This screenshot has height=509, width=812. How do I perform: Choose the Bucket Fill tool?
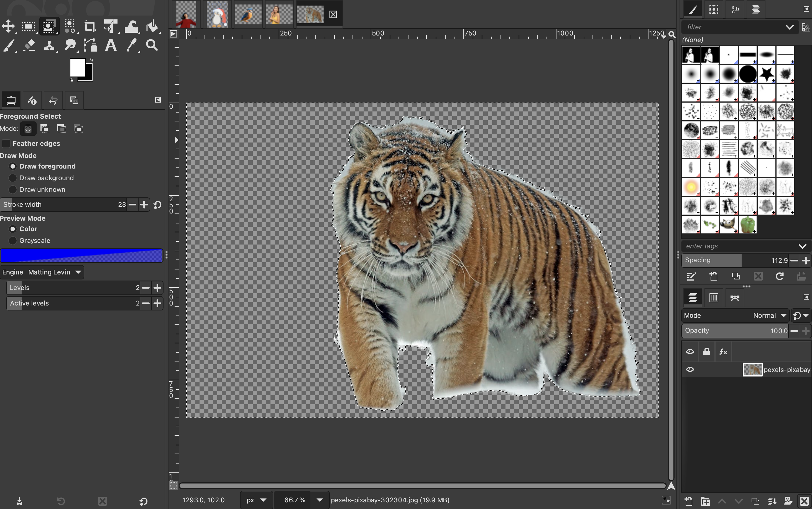[152, 26]
